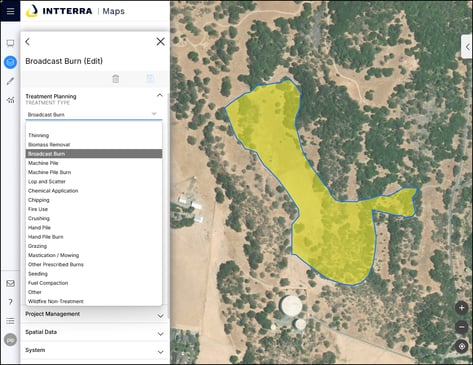The width and height of the screenshot is (473, 365).
Task: Zoom in with the plus map button
Action: coord(462,308)
